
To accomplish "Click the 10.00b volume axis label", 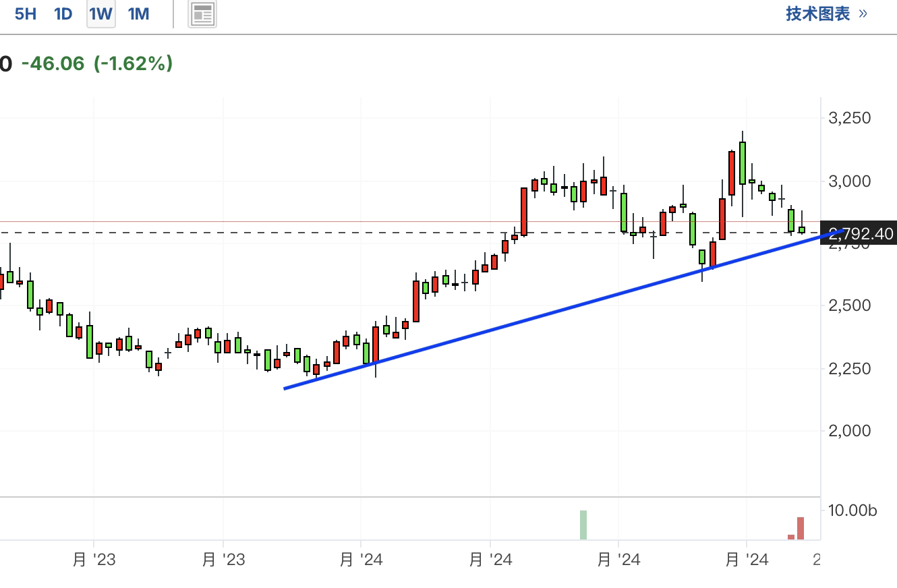I will click(852, 510).
